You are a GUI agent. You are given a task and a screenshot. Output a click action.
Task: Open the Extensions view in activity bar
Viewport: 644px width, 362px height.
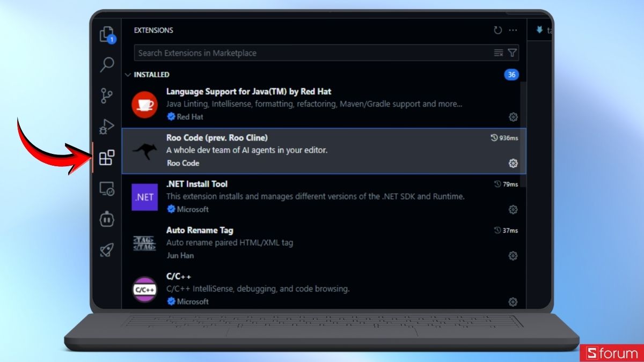pyautogui.click(x=107, y=158)
